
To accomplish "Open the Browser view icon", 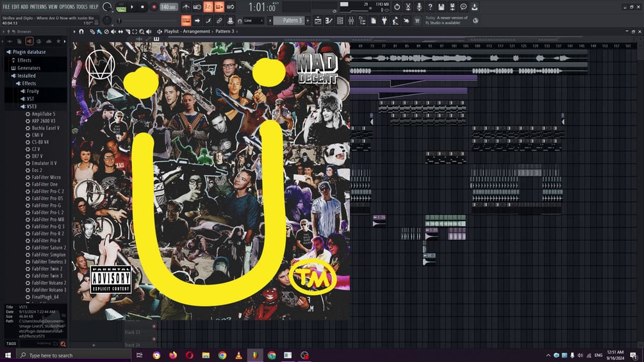I will [x=362, y=21].
